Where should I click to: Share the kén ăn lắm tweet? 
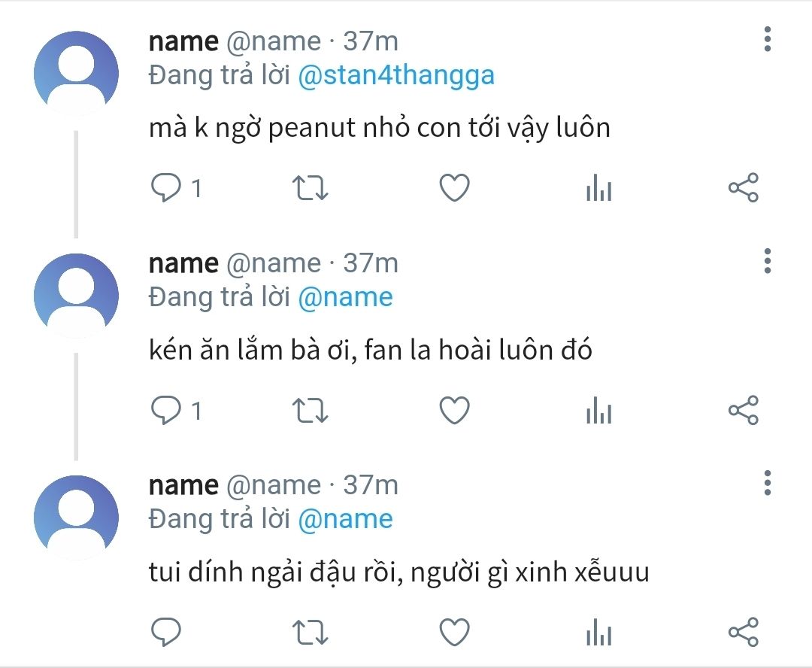pos(744,411)
